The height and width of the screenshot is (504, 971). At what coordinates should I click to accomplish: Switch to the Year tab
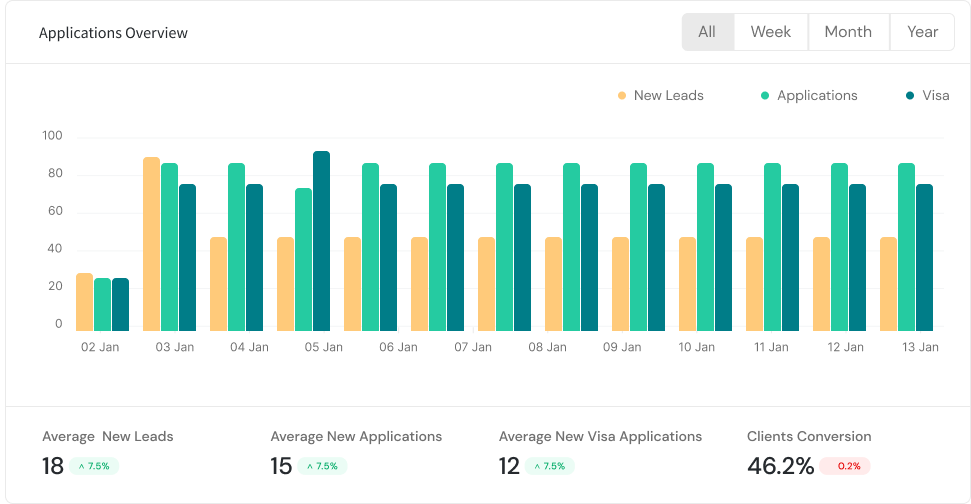[x=922, y=32]
